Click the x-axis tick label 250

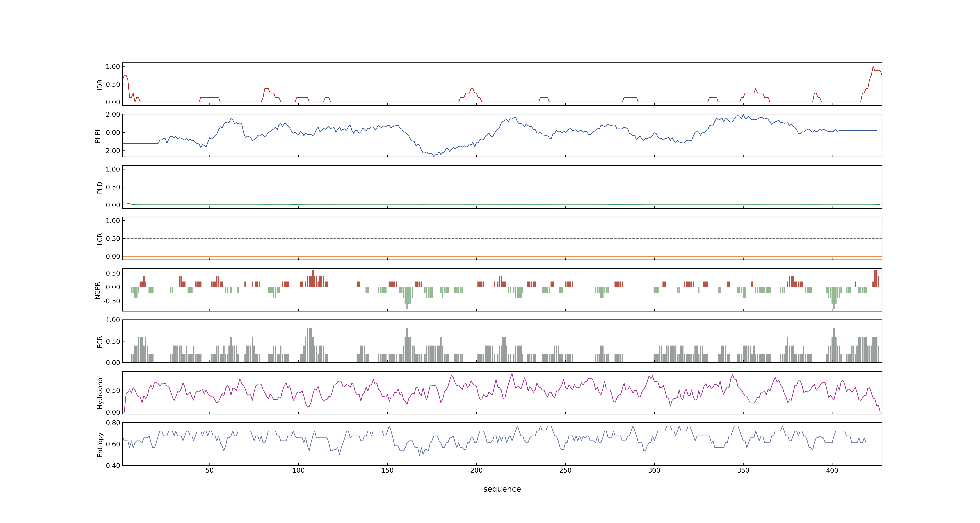point(565,470)
